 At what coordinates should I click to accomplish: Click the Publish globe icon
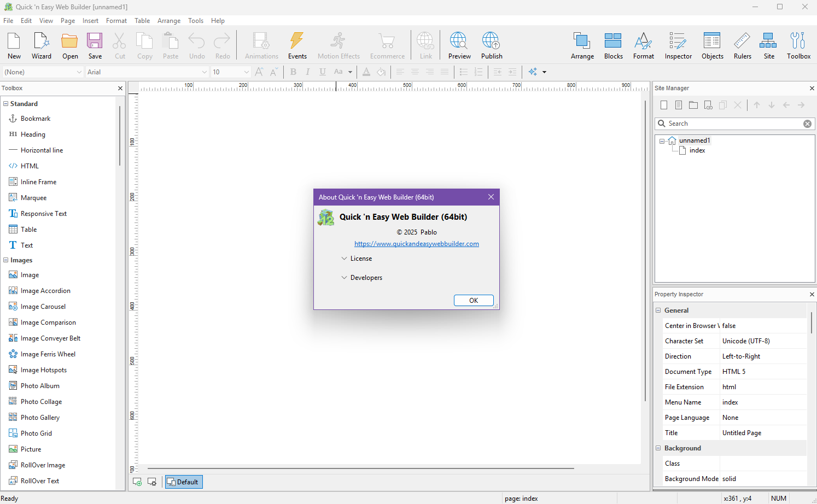(491, 41)
